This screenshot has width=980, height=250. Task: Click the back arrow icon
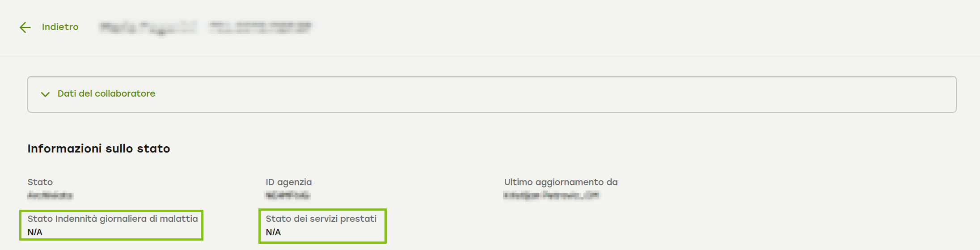coord(25,27)
